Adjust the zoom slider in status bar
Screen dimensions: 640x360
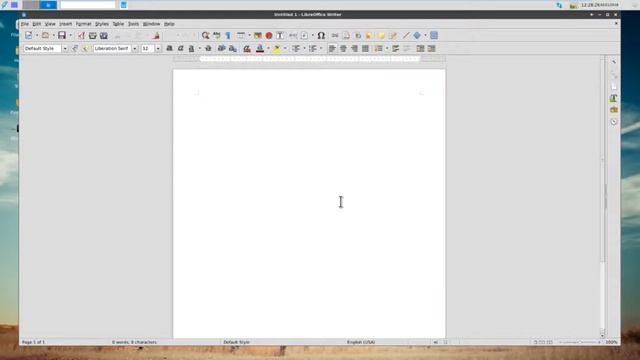580,342
